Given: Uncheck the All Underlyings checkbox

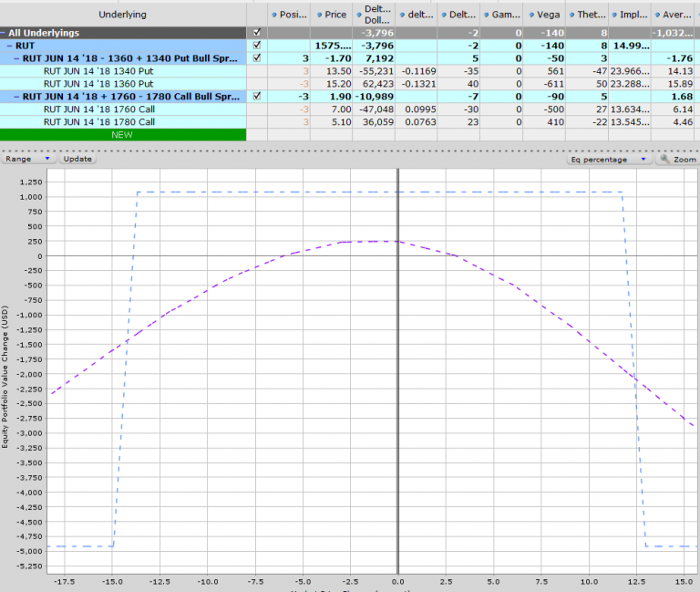Looking at the screenshot, I should point(256,33).
